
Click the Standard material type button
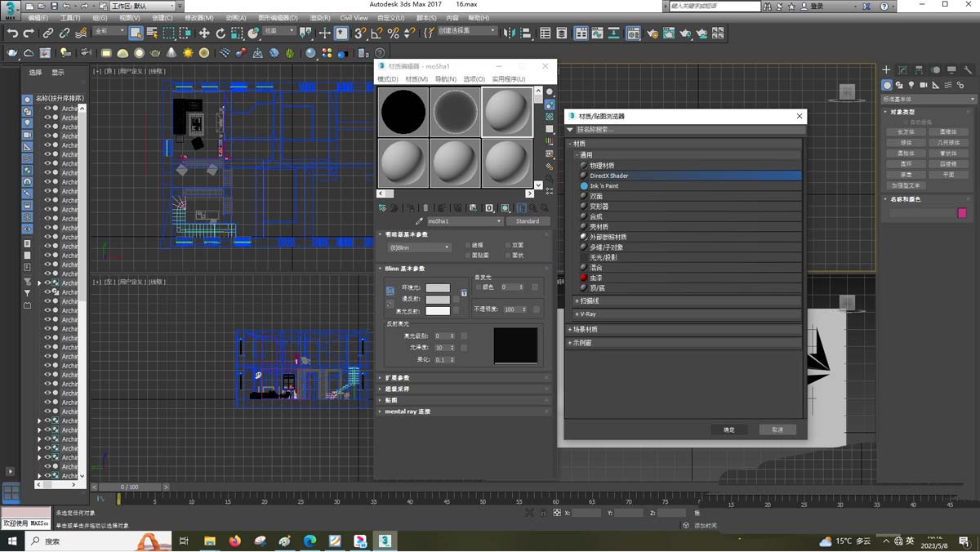(x=528, y=221)
